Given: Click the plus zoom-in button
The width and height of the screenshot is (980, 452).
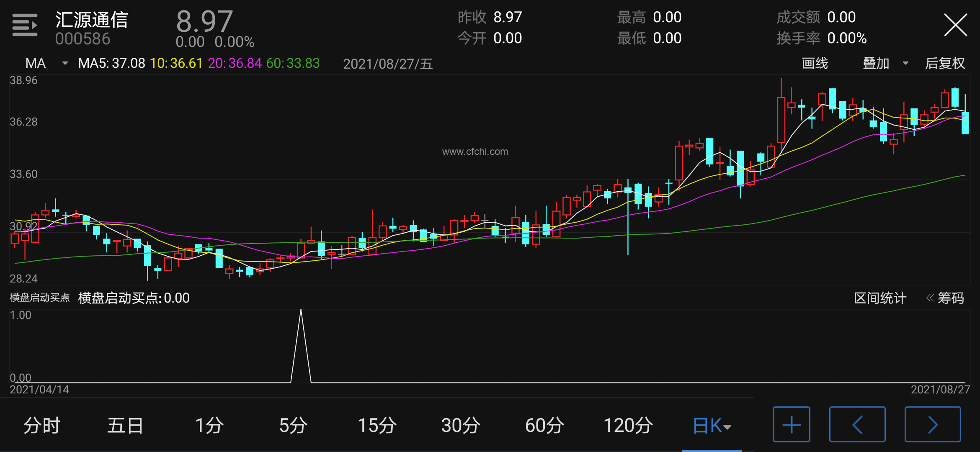Looking at the screenshot, I should point(791,424).
